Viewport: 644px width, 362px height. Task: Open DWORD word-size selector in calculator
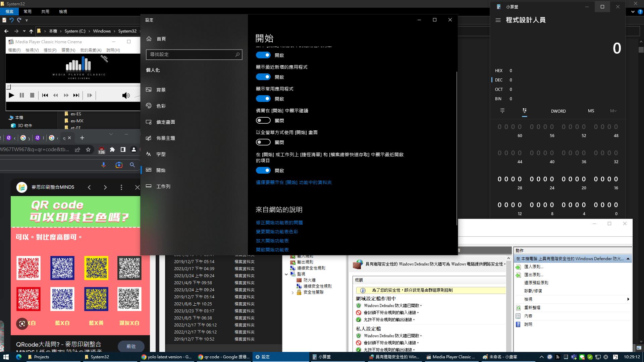[x=558, y=111]
